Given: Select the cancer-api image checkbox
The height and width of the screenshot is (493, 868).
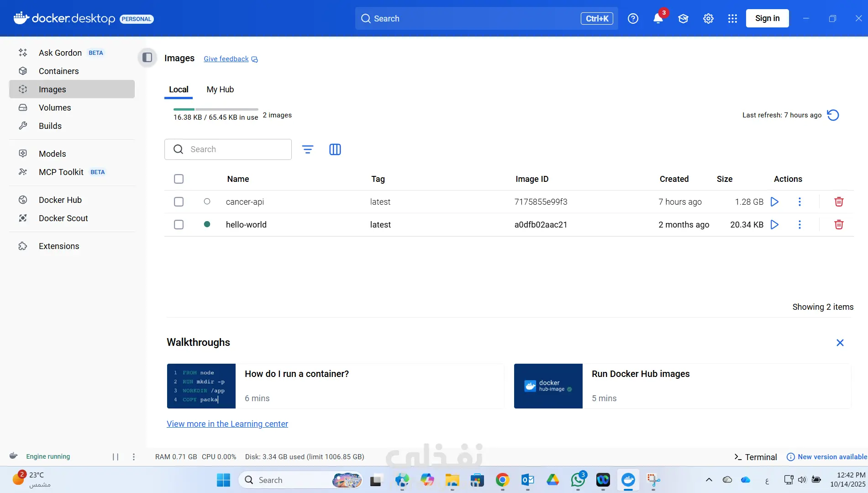Looking at the screenshot, I should [x=179, y=202].
